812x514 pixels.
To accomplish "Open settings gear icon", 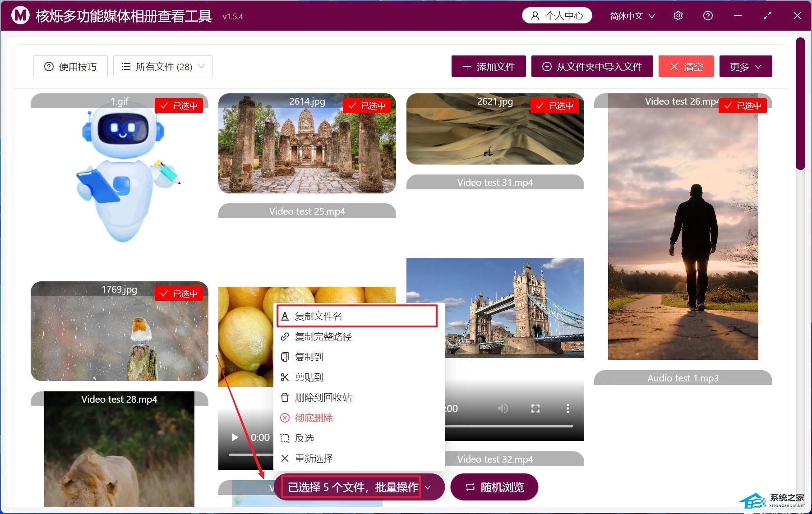I will 678,16.
